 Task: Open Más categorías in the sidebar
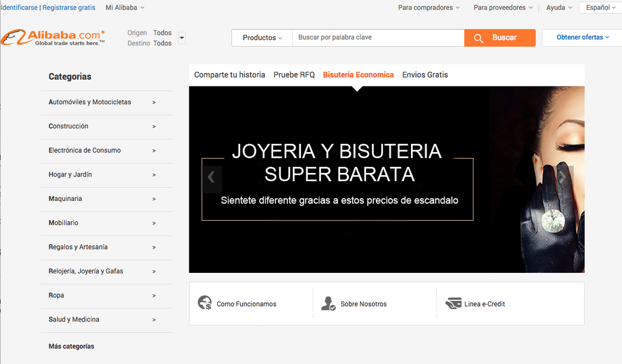[71, 346]
